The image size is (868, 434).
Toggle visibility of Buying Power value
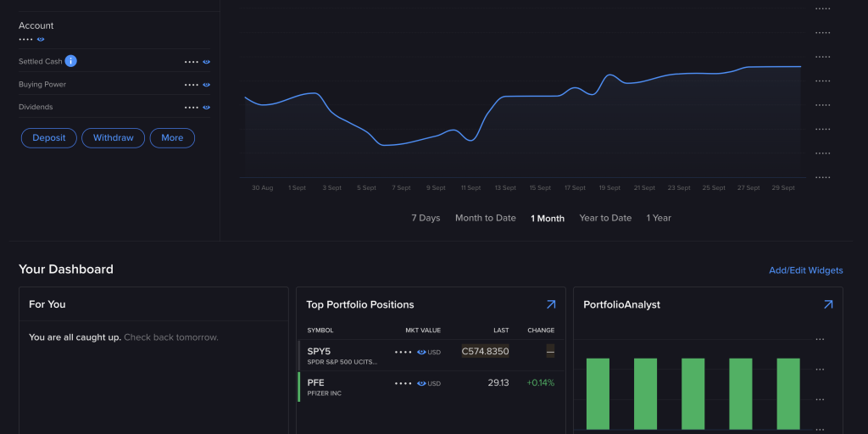206,85
